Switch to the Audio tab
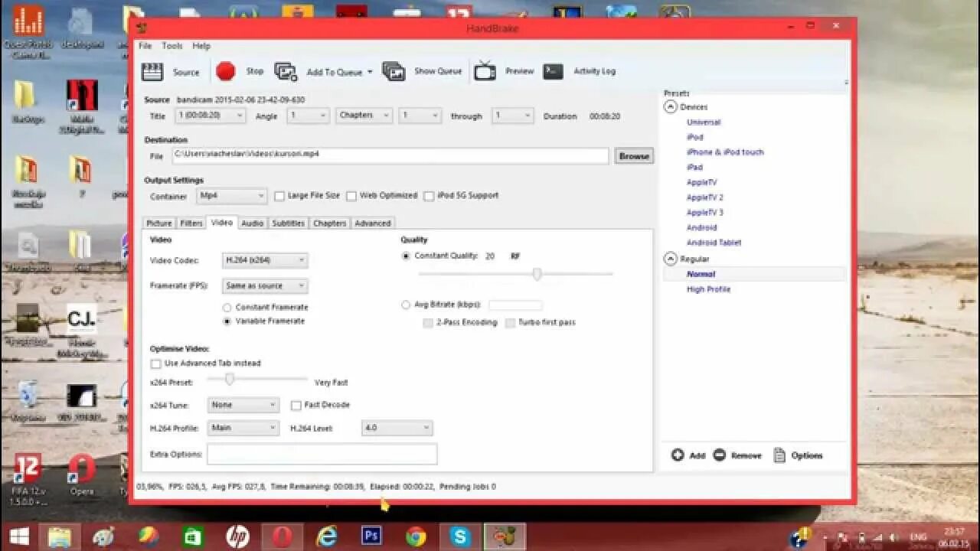 pos(252,223)
